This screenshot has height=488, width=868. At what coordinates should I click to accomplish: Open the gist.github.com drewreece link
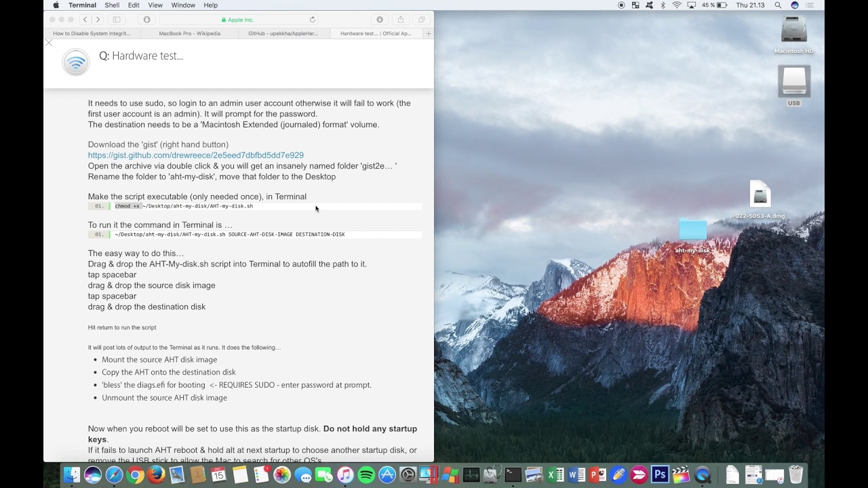(x=196, y=155)
